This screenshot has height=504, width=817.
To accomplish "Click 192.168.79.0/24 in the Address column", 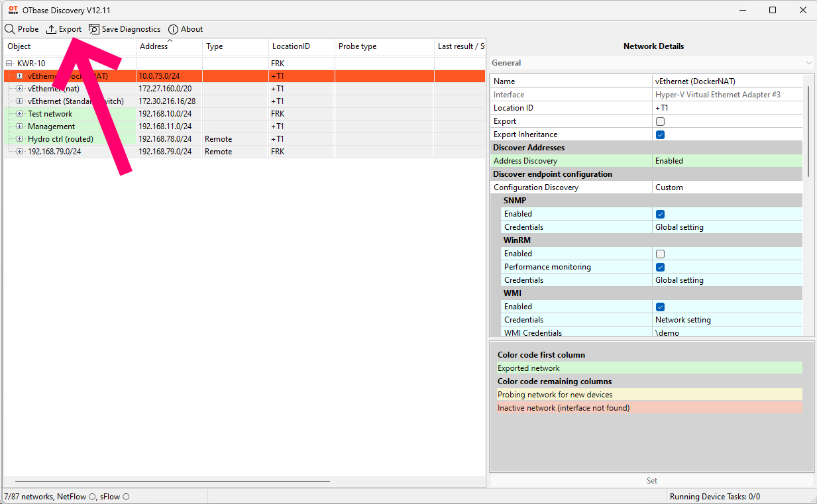I will [165, 152].
